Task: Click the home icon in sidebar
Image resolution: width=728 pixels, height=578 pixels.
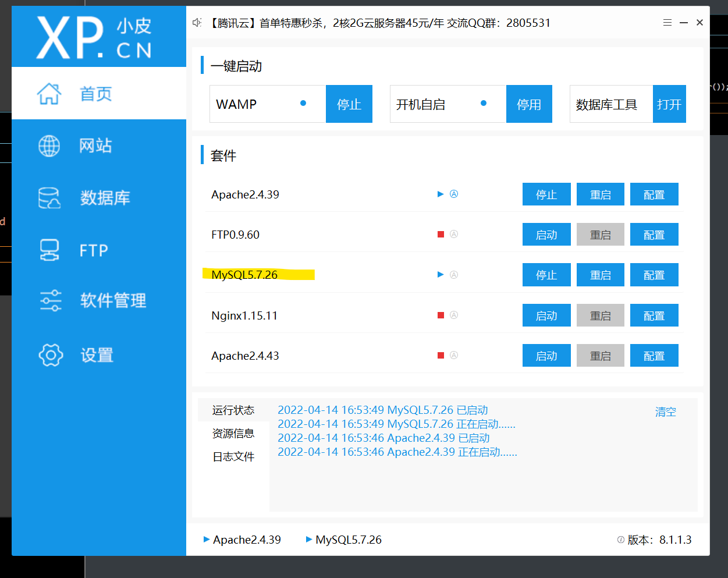Action: [x=49, y=94]
